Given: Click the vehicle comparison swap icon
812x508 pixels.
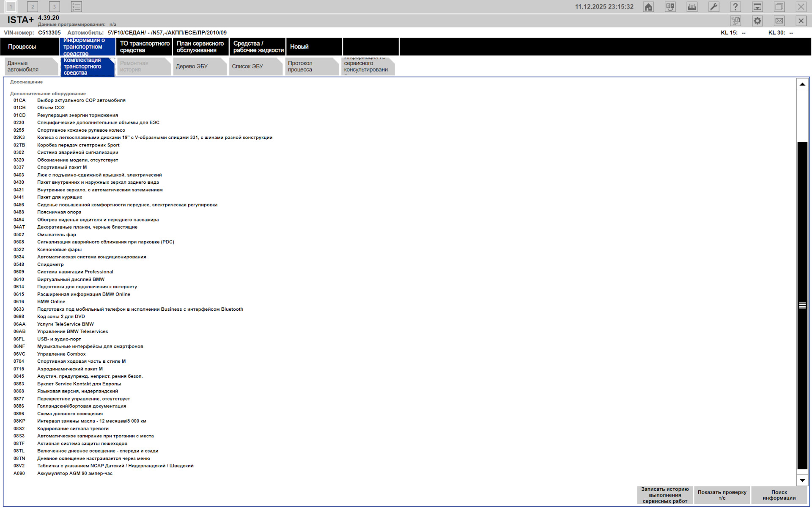Looking at the screenshot, I should pyautogui.click(x=670, y=7).
